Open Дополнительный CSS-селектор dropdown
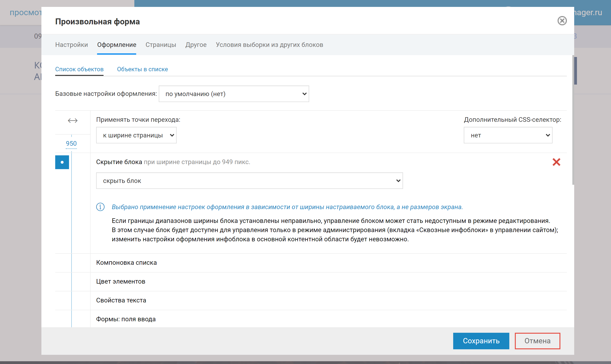611x364 pixels. 508,135
